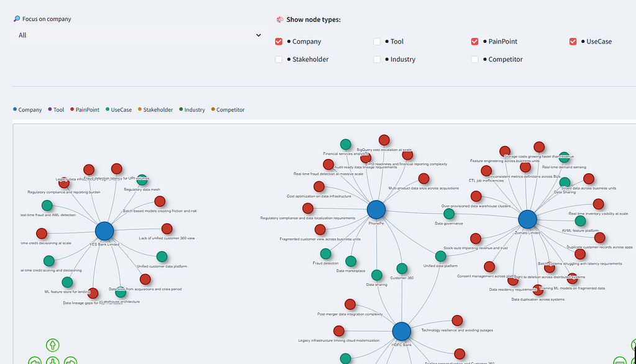Viewport: 636px width, 364px height.
Task: Select the HDFC Bank company node
Action: (402, 332)
